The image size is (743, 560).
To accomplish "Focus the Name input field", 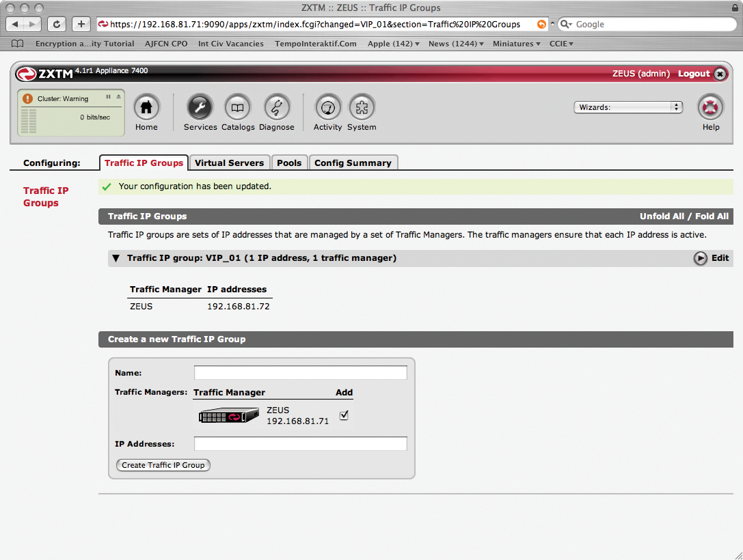I will [301, 373].
